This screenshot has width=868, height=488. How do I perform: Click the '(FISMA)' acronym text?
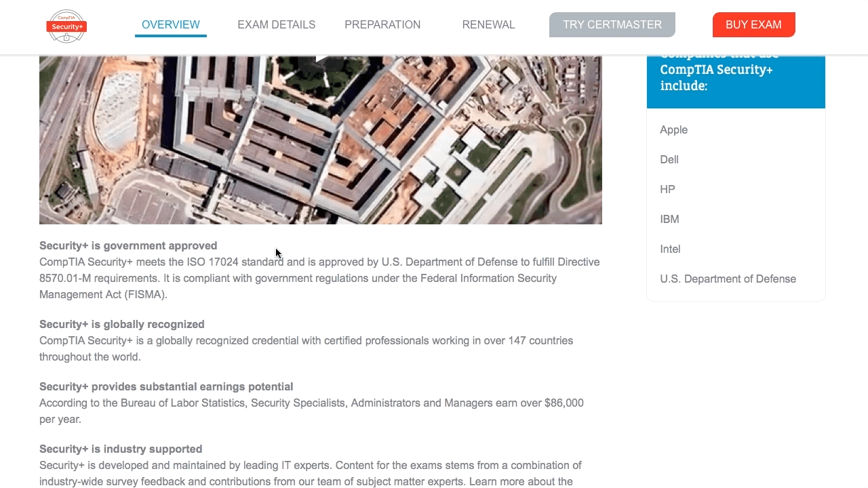tap(146, 295)
